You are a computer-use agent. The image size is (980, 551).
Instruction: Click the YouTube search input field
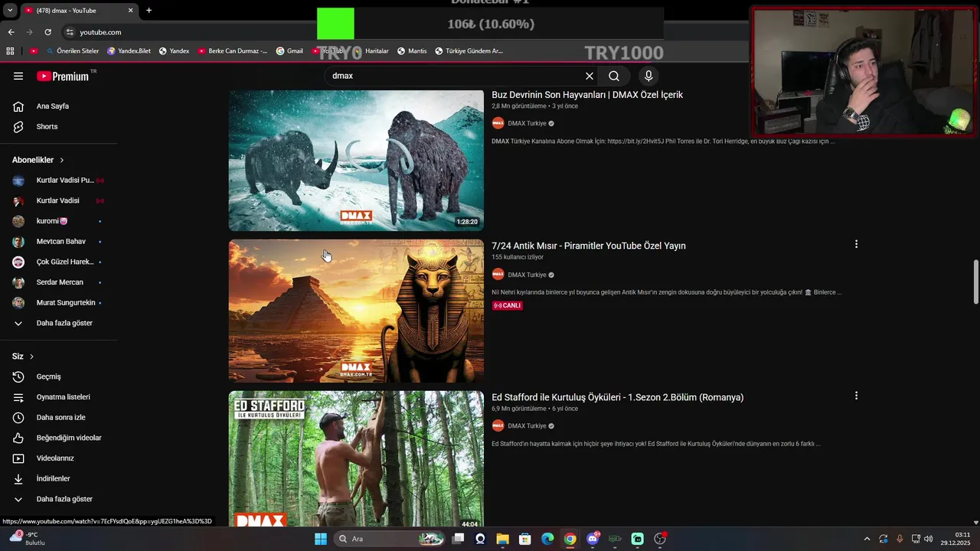point(456,76)
